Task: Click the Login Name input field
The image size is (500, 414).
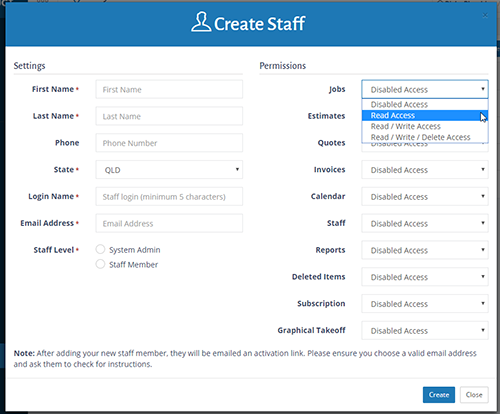Action: point(169,196)
